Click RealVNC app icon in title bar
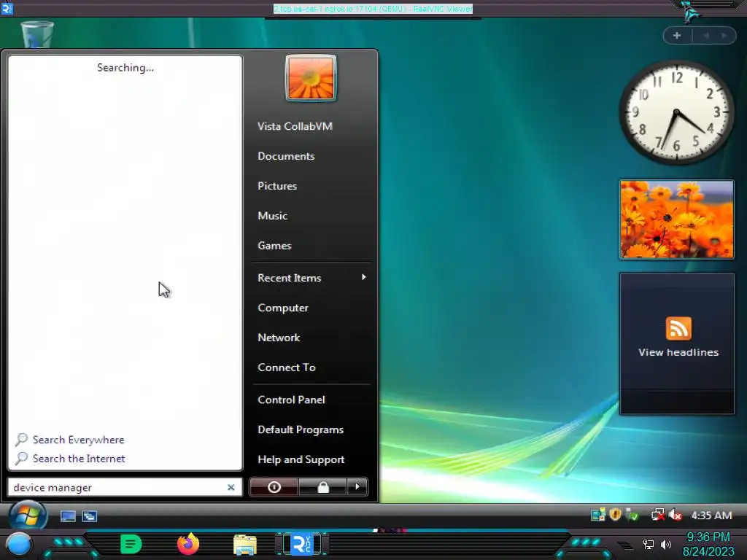This screenshot has width=747, height=560. click(7, 8)
